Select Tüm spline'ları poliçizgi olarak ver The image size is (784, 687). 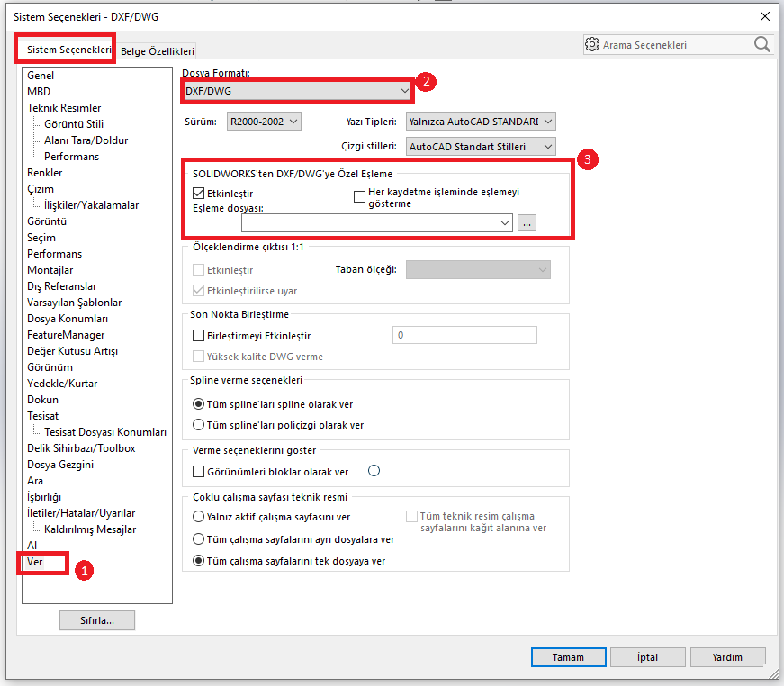(199, 424)
